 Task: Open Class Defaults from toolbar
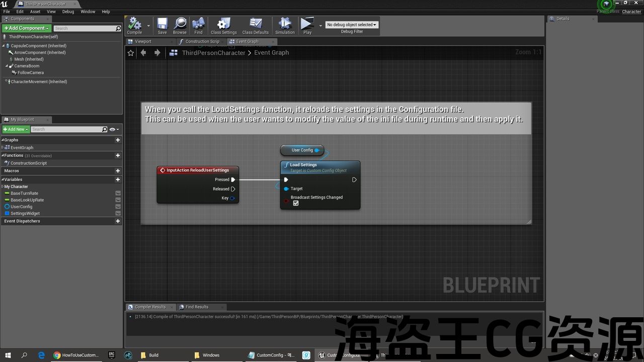pos(256,25)
